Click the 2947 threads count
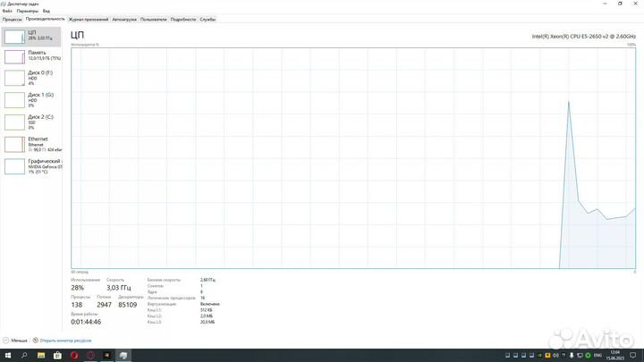 104,305
